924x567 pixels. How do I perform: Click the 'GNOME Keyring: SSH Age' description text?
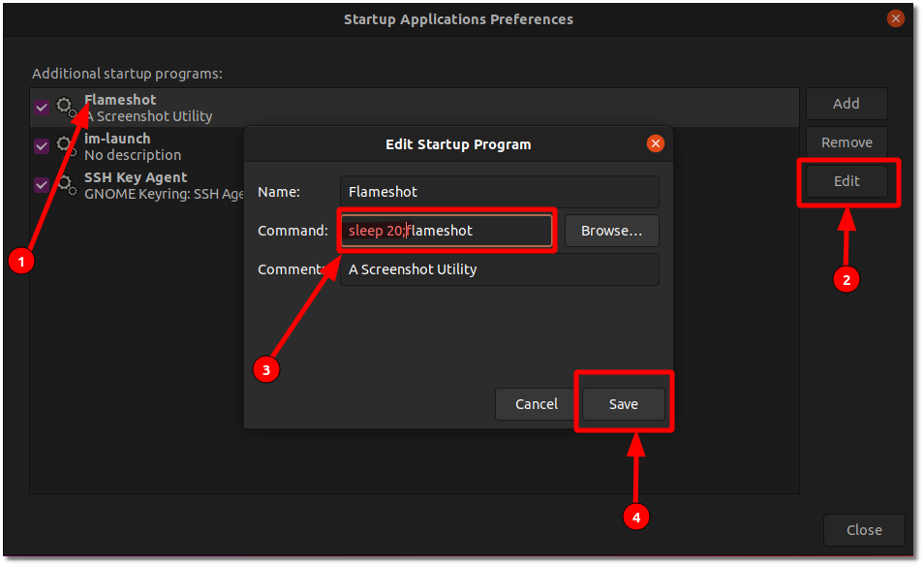164,194
